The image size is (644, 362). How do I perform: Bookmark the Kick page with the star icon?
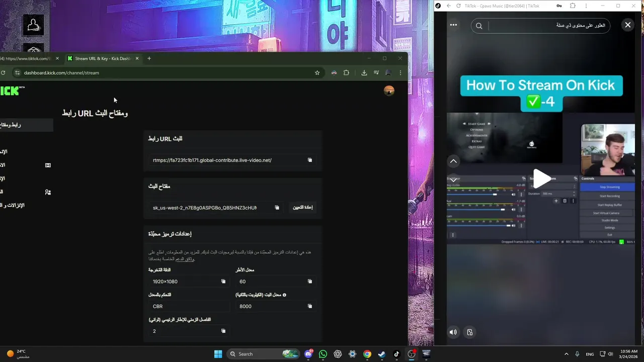click(x=317, y=73)
